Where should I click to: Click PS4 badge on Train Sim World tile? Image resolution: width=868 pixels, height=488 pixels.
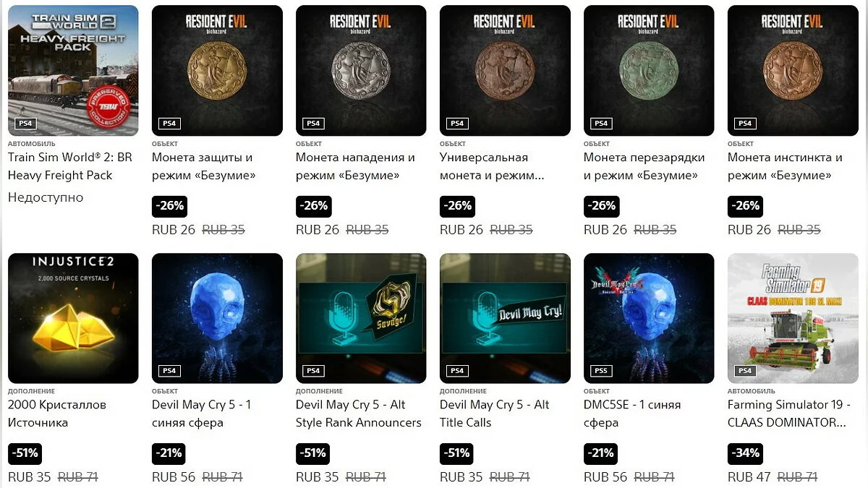[x=25, y=124]
